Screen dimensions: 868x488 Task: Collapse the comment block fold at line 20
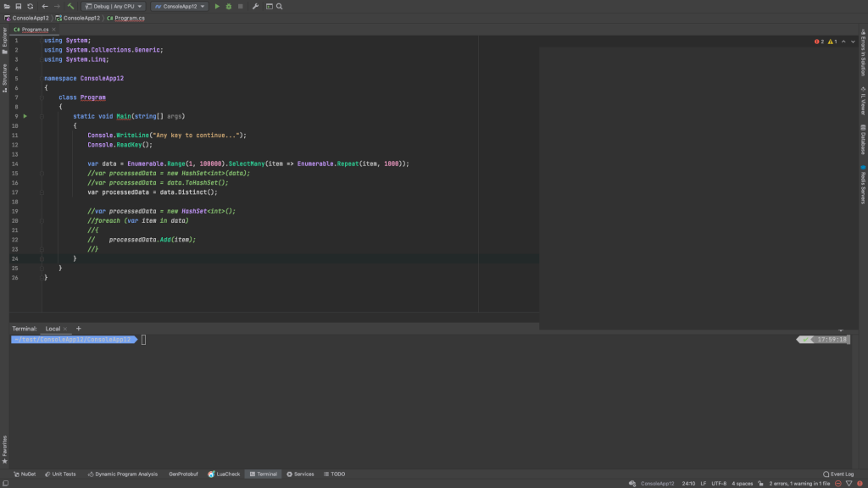pos(42,221)
